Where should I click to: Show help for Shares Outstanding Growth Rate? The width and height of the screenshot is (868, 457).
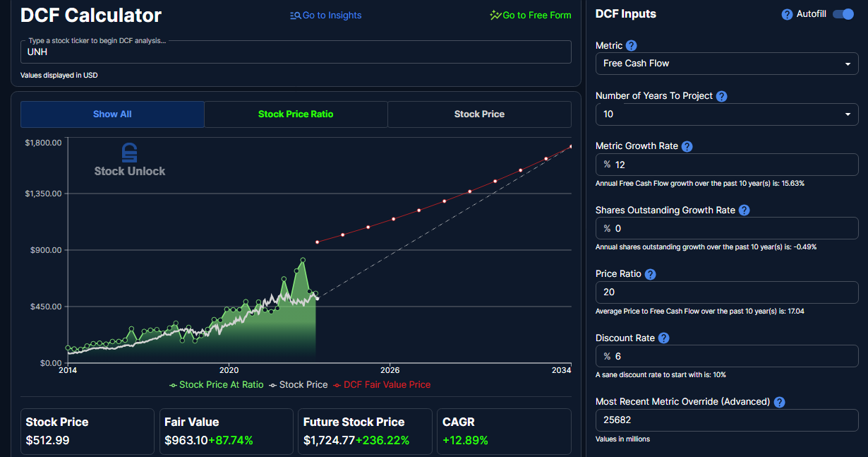(x=744, y=210)
